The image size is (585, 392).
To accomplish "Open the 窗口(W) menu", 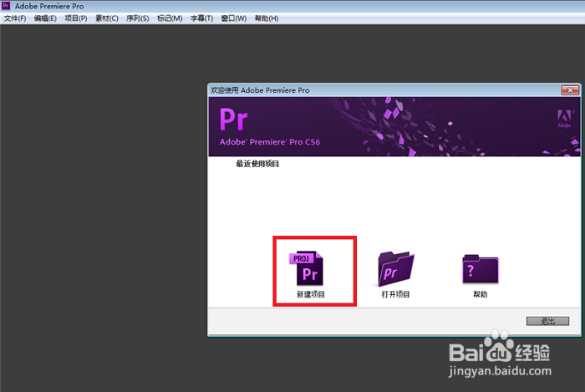I will (233, 18).
